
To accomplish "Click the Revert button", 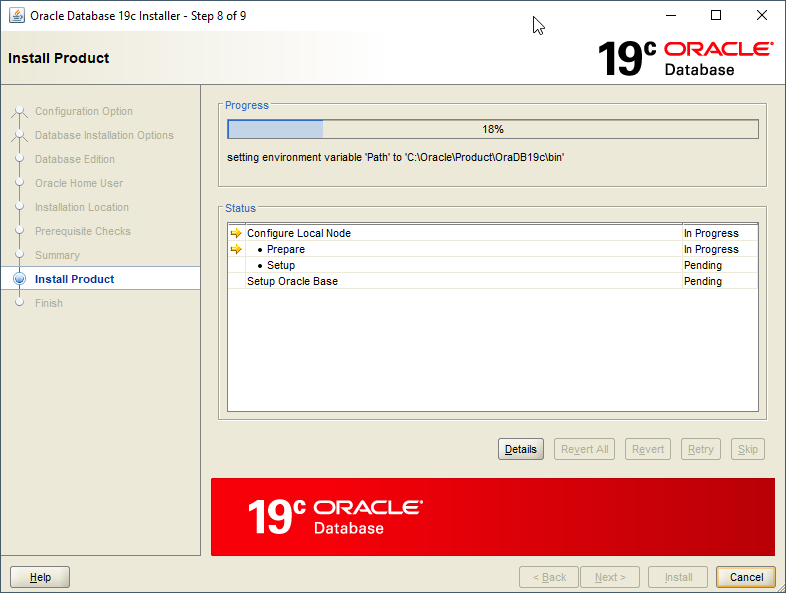I will [648, 449].
